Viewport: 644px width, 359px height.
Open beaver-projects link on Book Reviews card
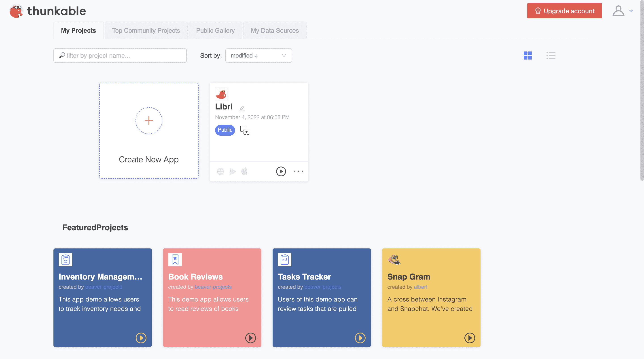point(213,287)
